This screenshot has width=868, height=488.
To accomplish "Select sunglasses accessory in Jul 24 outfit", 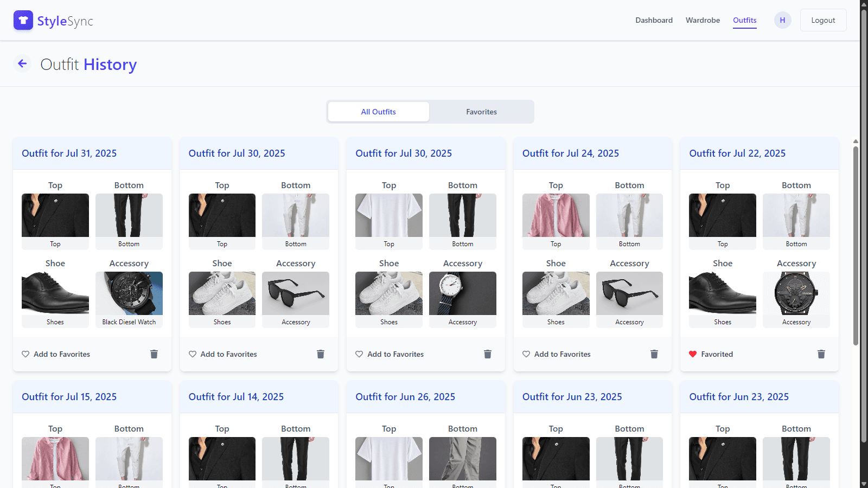I will point(629,293).
